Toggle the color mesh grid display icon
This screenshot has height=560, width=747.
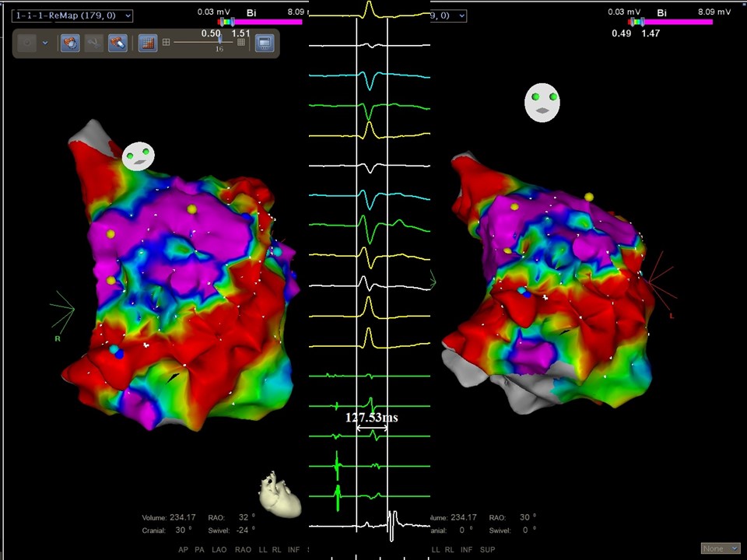[x=148, y=43]
